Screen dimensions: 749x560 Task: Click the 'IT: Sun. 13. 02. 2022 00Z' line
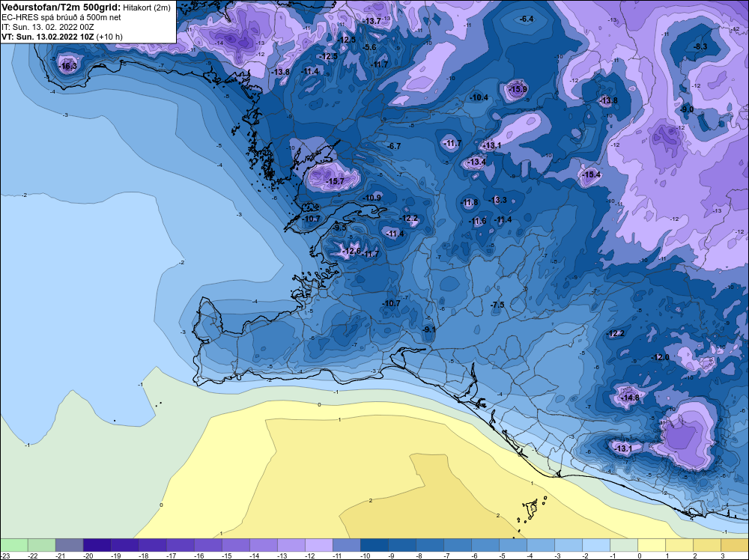47,27
